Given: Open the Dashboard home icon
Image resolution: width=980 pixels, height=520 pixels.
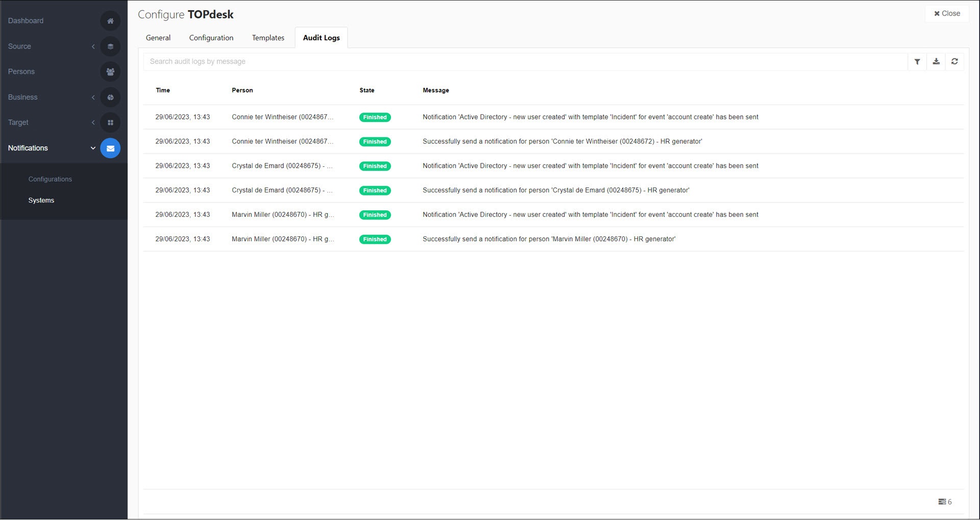Looking at the screenshot, I should pyautogui.click(x=110, y=21).
